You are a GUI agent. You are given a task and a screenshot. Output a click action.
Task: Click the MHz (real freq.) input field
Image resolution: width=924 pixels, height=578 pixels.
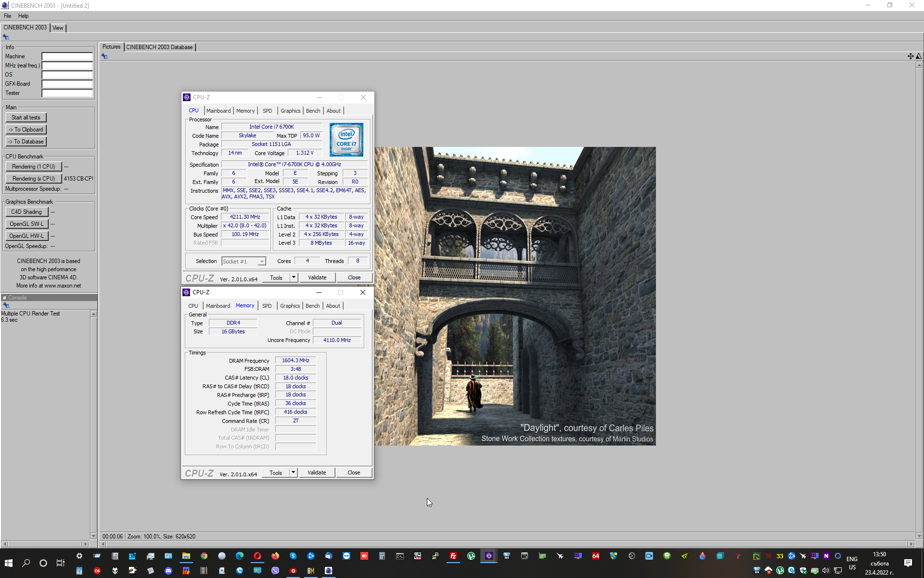click(x=67, y=66)
